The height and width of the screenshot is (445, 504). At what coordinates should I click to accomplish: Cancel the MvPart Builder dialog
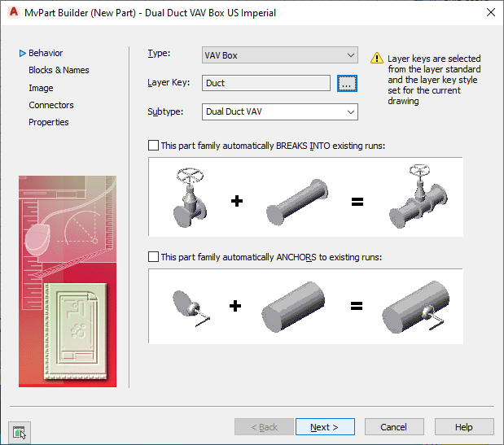(x=394, y=427)
